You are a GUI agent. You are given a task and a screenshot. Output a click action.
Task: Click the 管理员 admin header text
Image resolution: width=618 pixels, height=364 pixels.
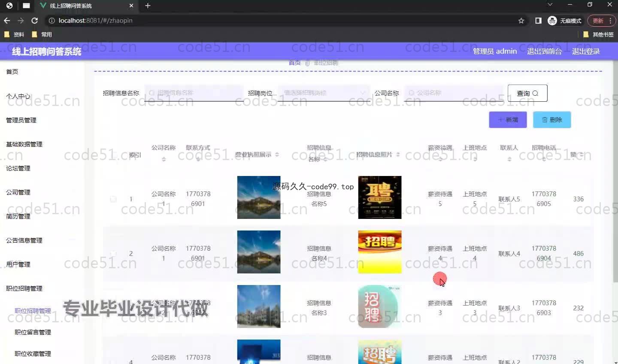[495, 51]
